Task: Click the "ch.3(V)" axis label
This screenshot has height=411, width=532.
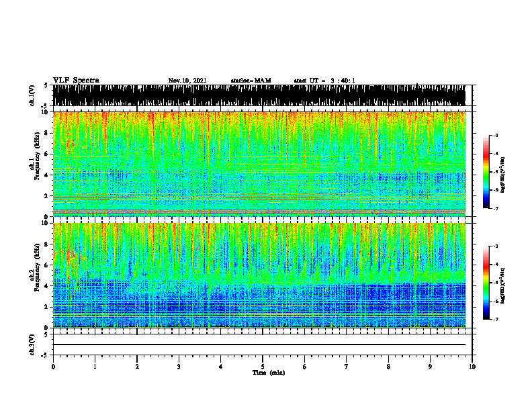Action: pos(32,345)
